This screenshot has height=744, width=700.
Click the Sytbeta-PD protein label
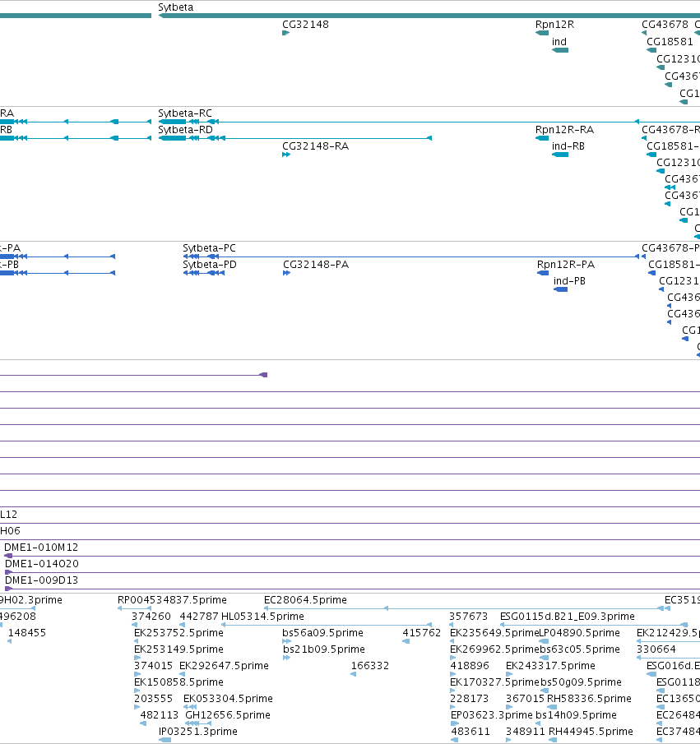pos(210,265)
